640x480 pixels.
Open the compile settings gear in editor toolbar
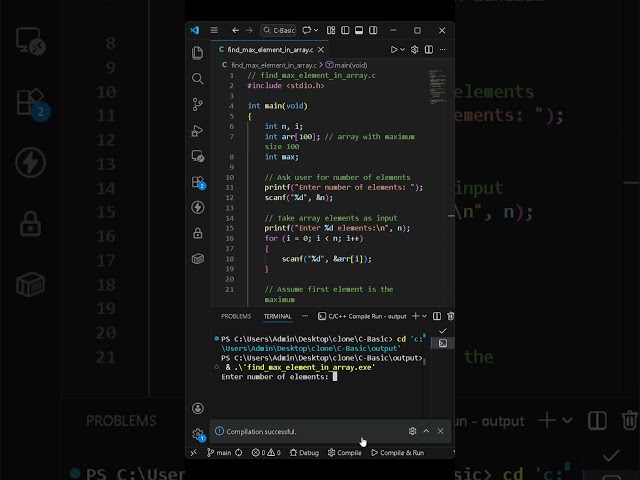[x=414, y=49]
